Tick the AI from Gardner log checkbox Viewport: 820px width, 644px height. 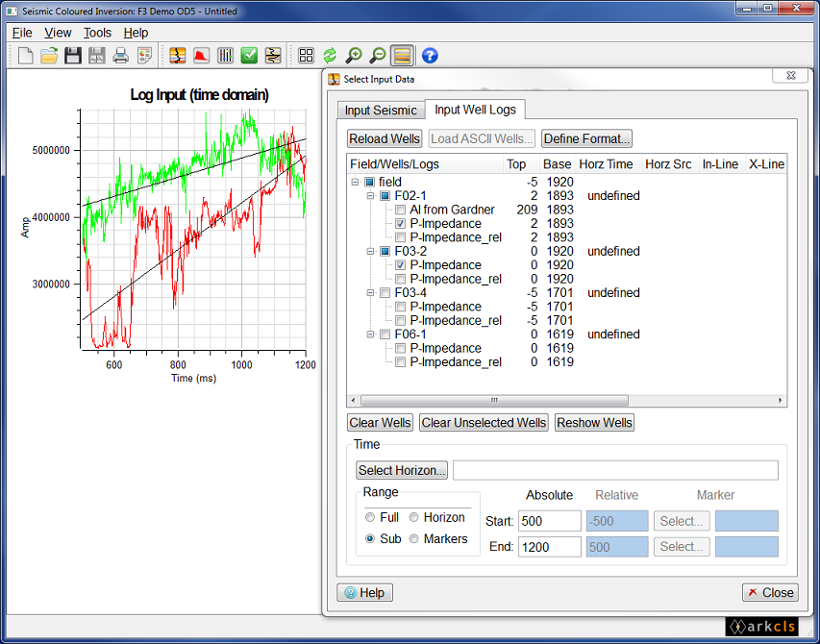pos(400,211)
